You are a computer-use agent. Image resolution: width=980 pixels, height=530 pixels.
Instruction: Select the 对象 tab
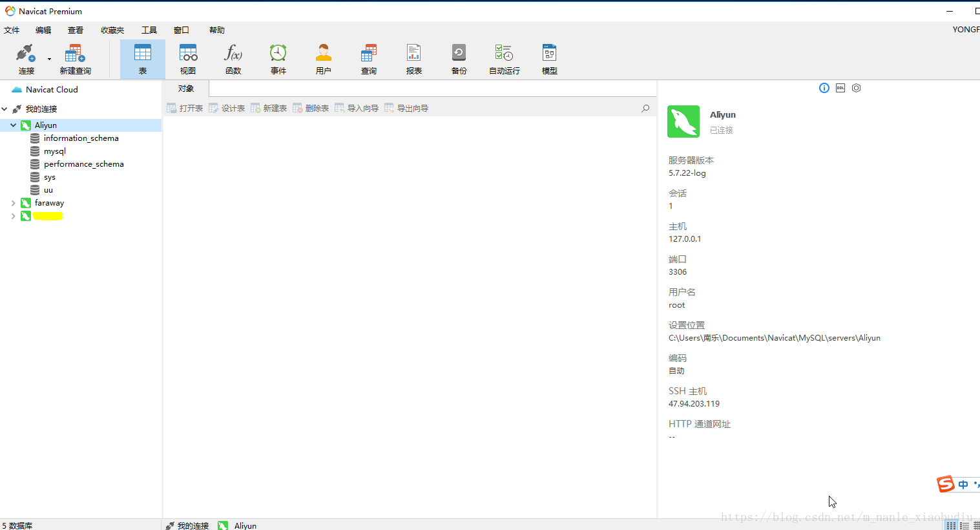point(186,89)
